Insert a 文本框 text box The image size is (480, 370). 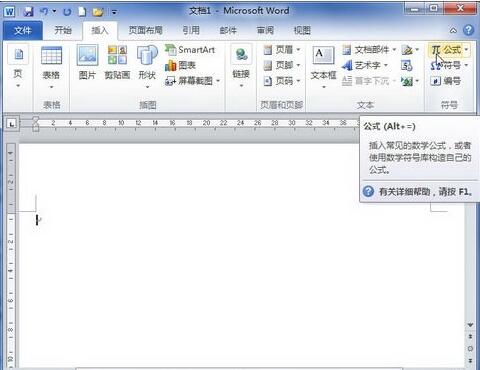pos(323,67)
